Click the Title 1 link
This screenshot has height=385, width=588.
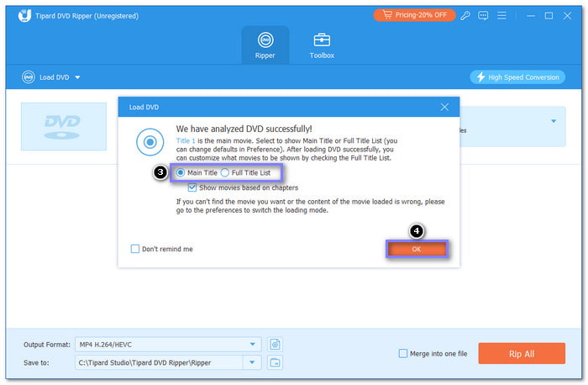[x=186, y=140]
